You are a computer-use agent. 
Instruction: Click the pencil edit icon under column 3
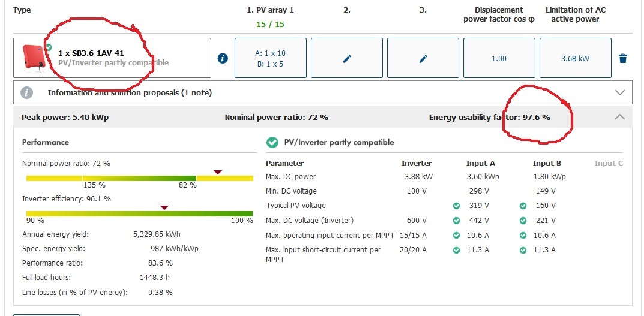423,58
